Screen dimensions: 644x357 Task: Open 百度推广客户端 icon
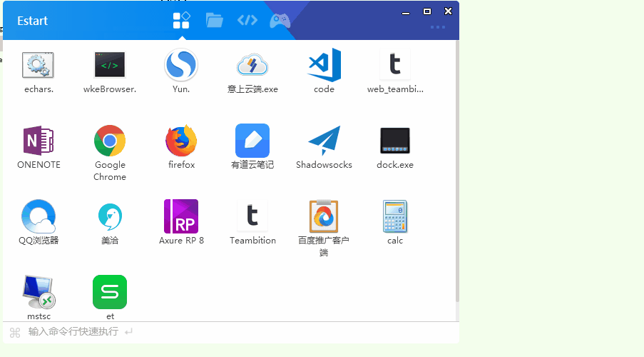(324, 216)
